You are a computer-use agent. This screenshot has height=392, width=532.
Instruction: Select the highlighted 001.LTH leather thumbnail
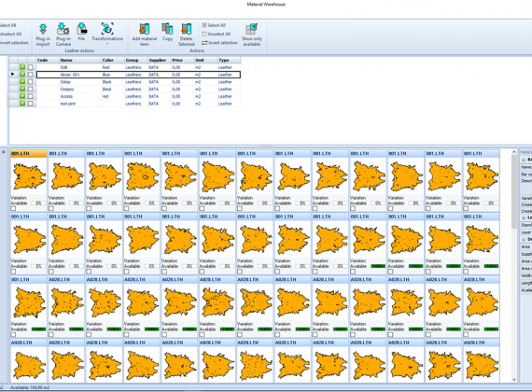pos(29,176)
